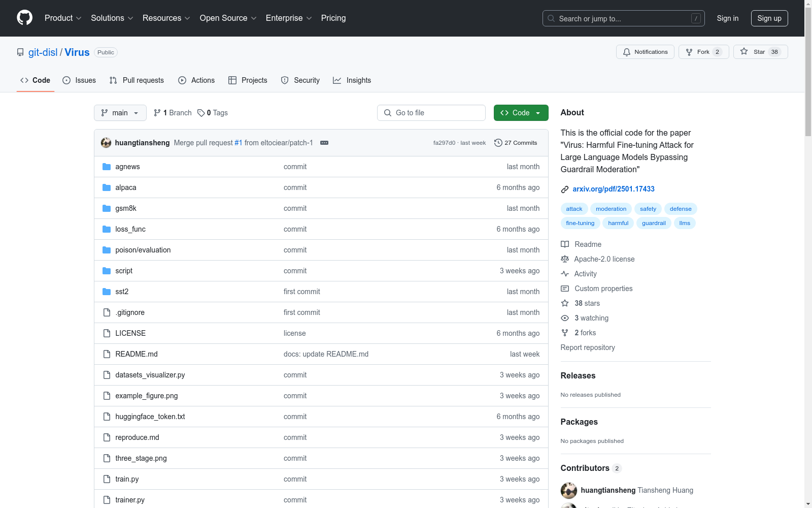The height and width of the screenshot is (508, 812).
Task: Open the pull request #1 link
Action: [x=239, y=143]
